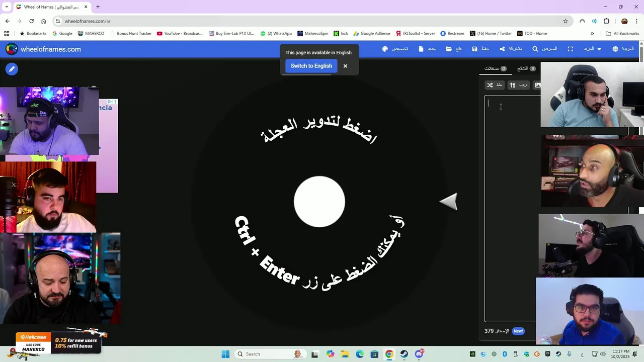Switch to the مدخلات entries tab
The image size is (644, 362).
(495, 68)
